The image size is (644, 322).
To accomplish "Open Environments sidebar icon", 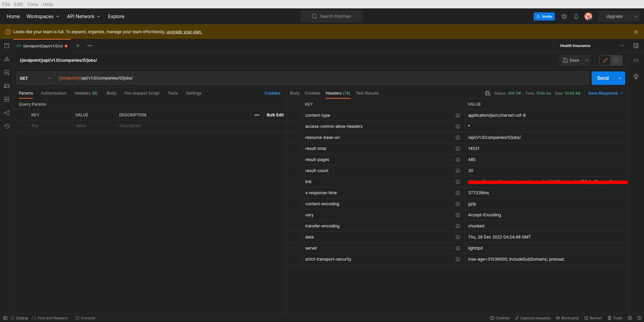I will tap(7, 72).
